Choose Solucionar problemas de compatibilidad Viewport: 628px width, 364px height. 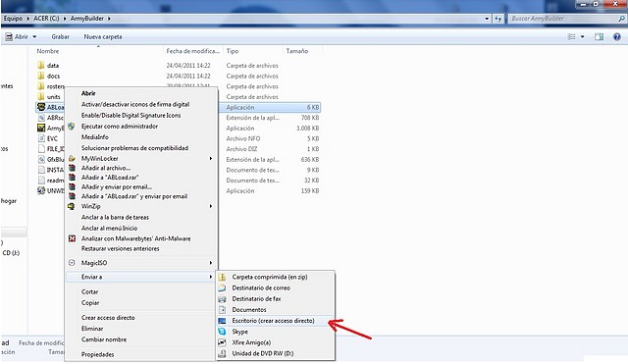point(134,148)
